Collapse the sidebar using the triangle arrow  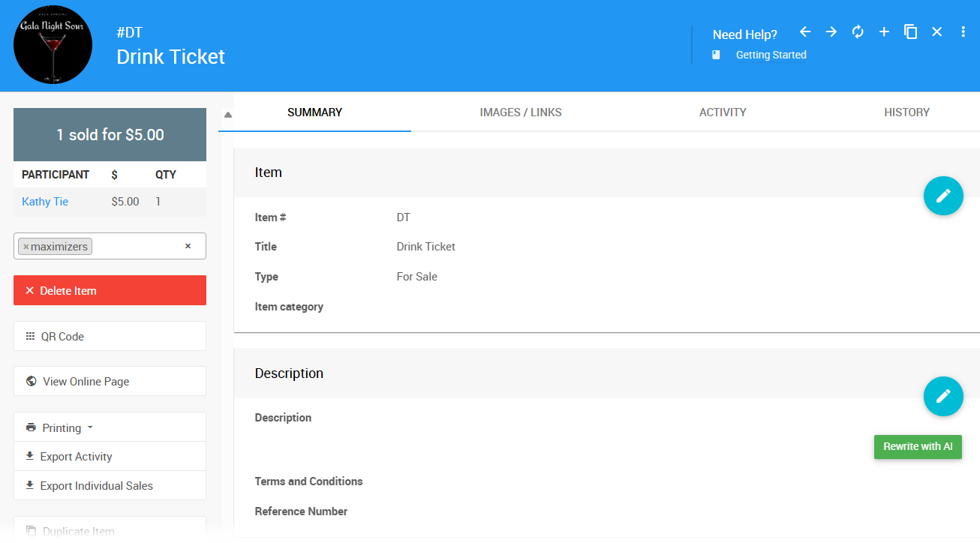click(x=228, y=115)
